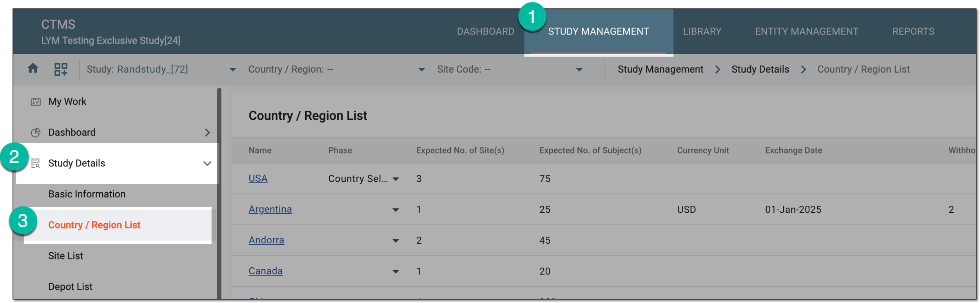The height and width of the screenshot is (303, 980).
Task: Switch to the DASHBOARD top tab
Action: click(x=485, y=31)
